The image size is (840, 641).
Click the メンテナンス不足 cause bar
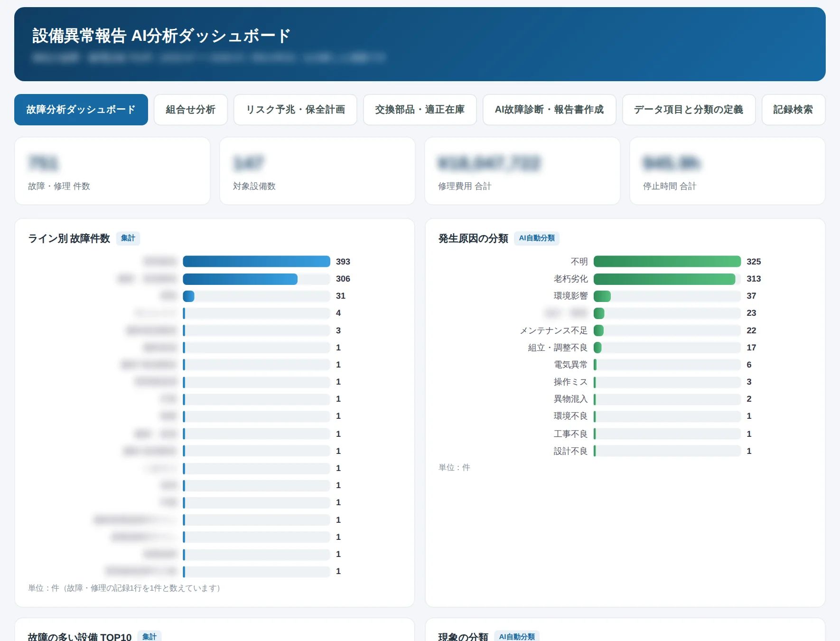[598, 330]
